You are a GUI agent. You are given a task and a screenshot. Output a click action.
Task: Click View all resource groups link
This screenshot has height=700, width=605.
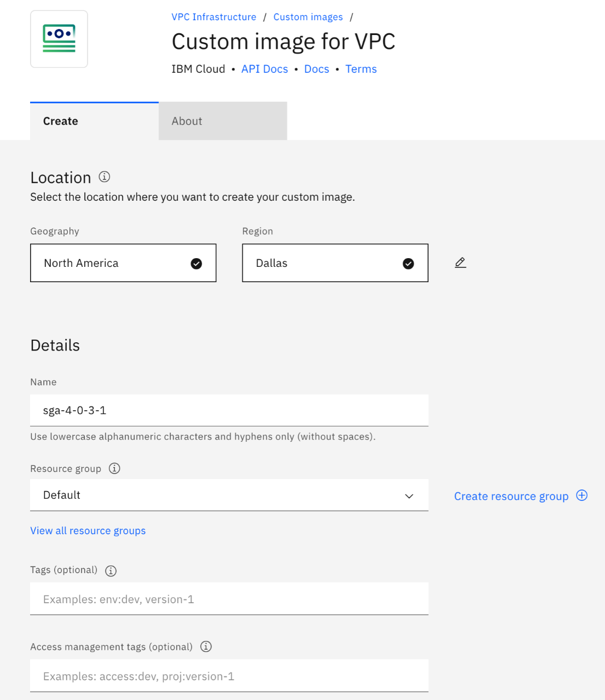88,530
